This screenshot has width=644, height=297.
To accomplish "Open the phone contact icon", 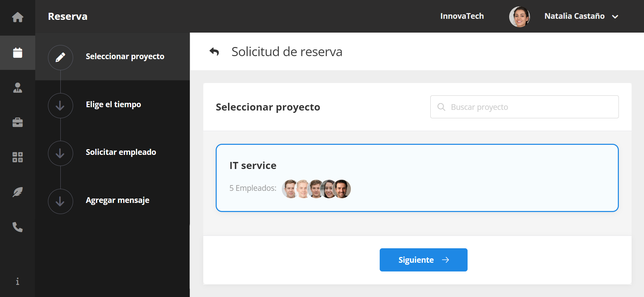I will coord(17,227).
